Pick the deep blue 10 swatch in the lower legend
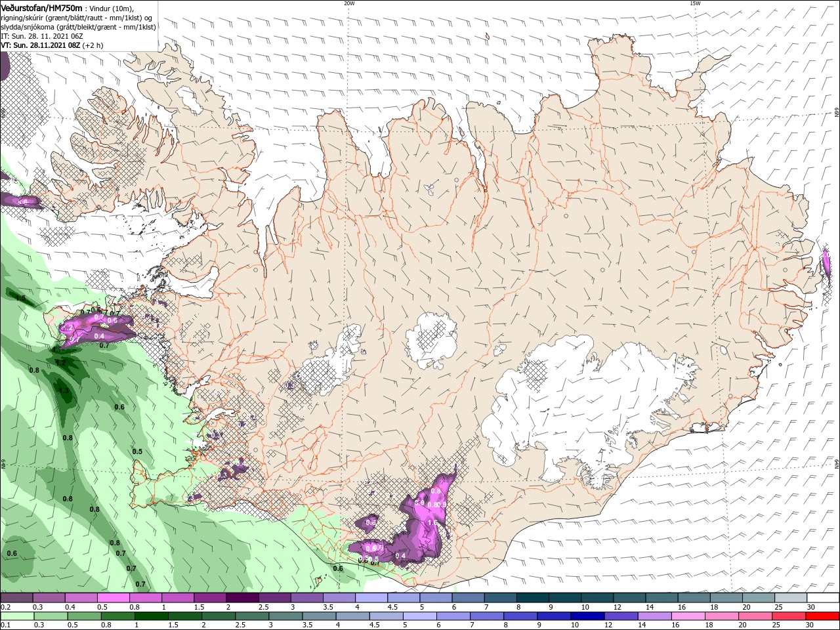 click(x=588, y=616)
